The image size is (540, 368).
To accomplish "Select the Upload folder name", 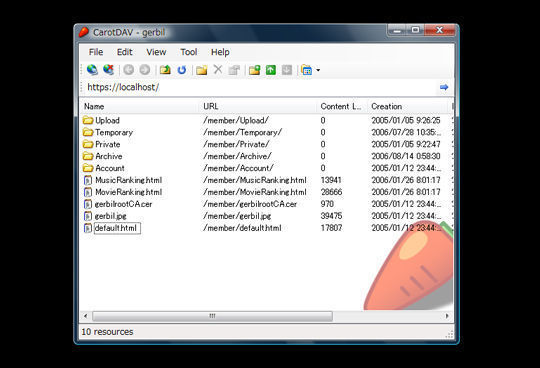I will (107, 120).
